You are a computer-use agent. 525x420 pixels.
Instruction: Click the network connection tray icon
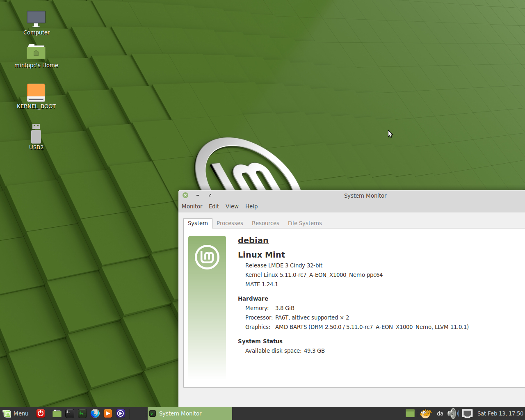point(467,413)
